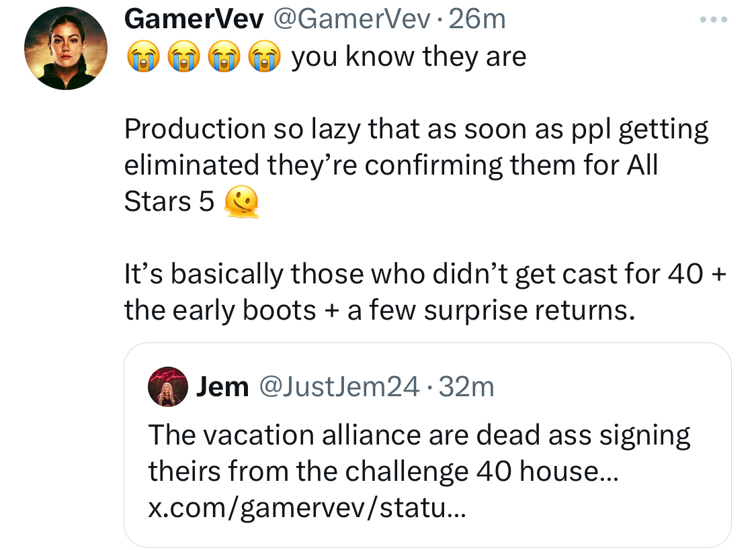Click the Jem display name
This screenshot has height=550, width=756.
[x=222, y=387]
